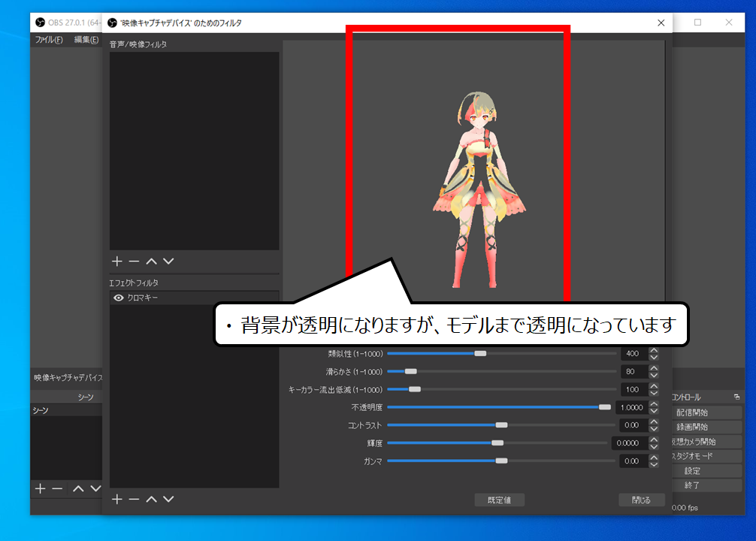
Task: Move effect filter up in list
Action: 151,499
